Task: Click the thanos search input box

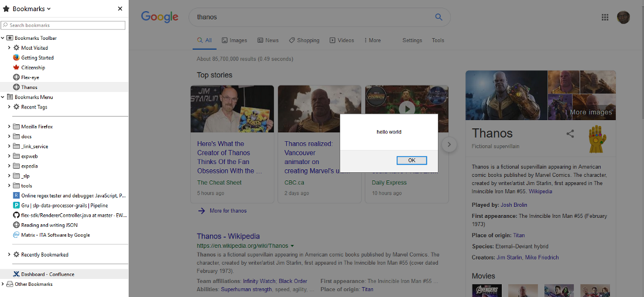Action: (x=312, y=17)
